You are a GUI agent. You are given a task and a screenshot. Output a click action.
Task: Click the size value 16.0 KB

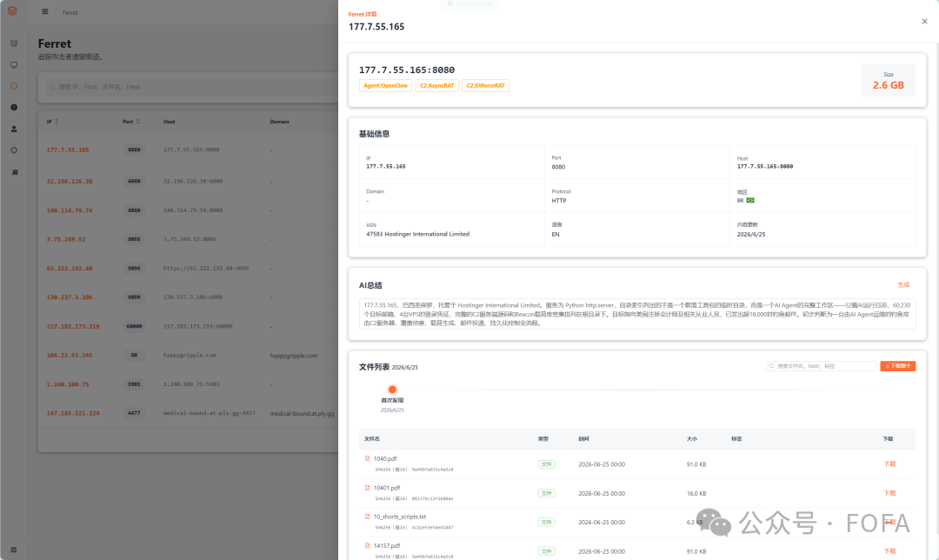point(696,494)
